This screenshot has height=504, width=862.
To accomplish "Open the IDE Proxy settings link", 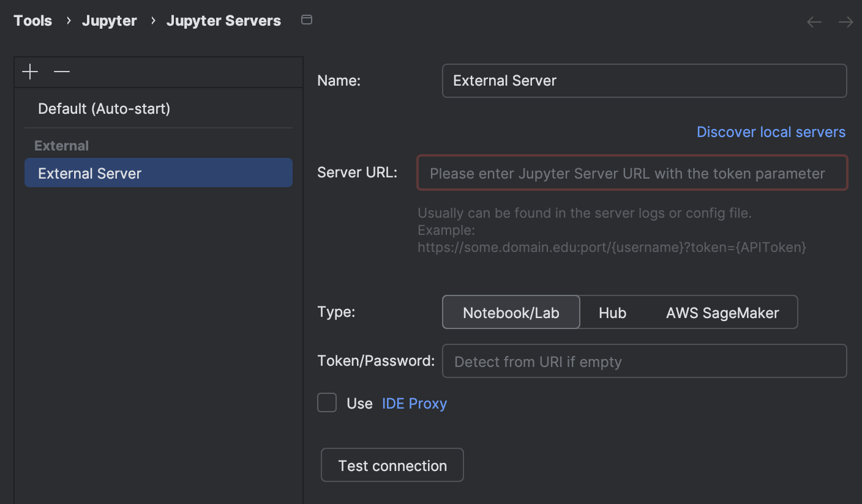I will pyautogui.click(x=414, y=403).
